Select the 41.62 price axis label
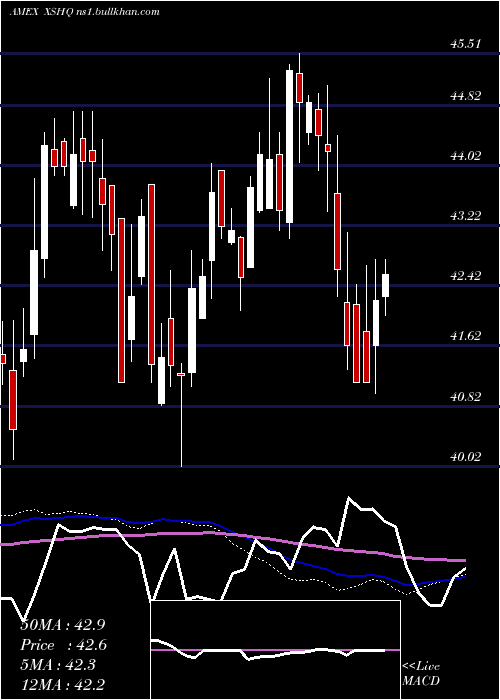The width and height of the screenshot is (500, 700). pyautogui.click(x=466, y=336)
